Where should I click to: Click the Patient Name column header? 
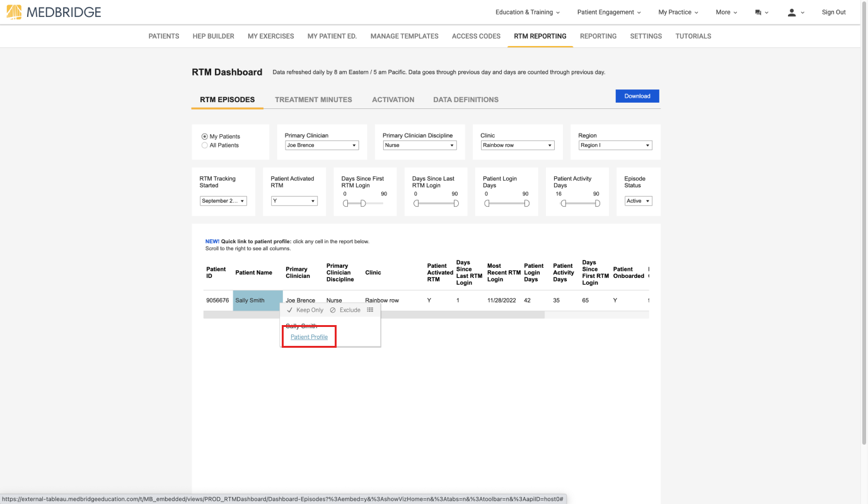tap(253, 273)
